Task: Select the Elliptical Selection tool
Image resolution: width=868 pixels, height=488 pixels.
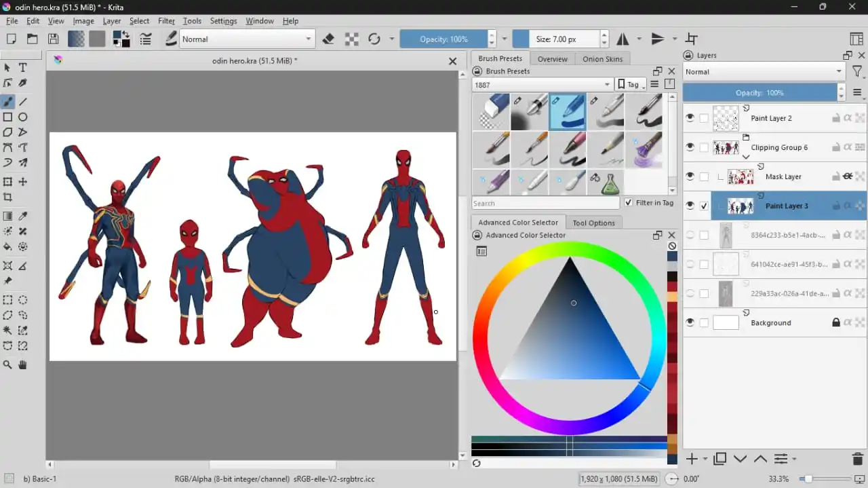Action: tap(22, 300)
